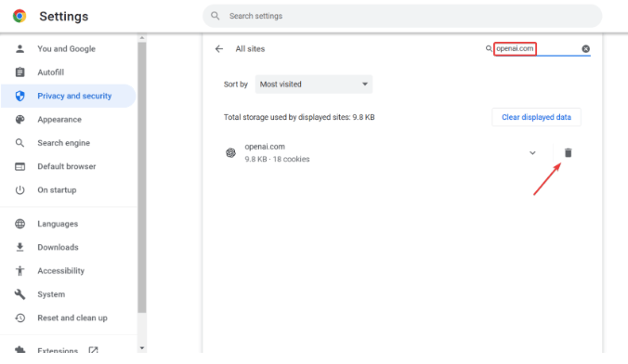
Task: Click the Accessibility figure icon
Action: [x=20, y=271]
